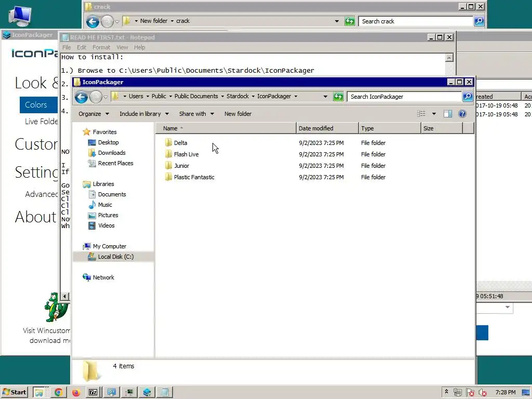Toggle the preview pane icon

tap(448, 114)
